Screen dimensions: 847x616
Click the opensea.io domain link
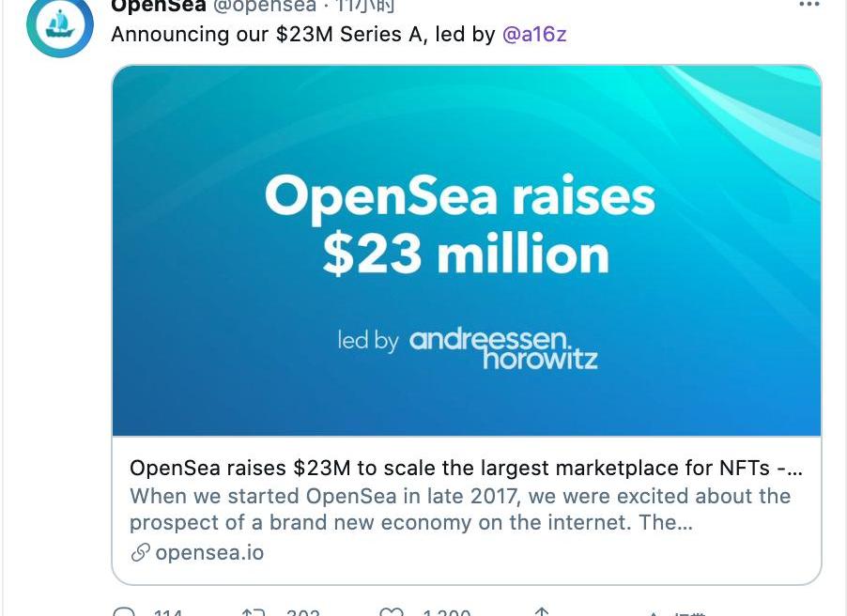point(209,553)
